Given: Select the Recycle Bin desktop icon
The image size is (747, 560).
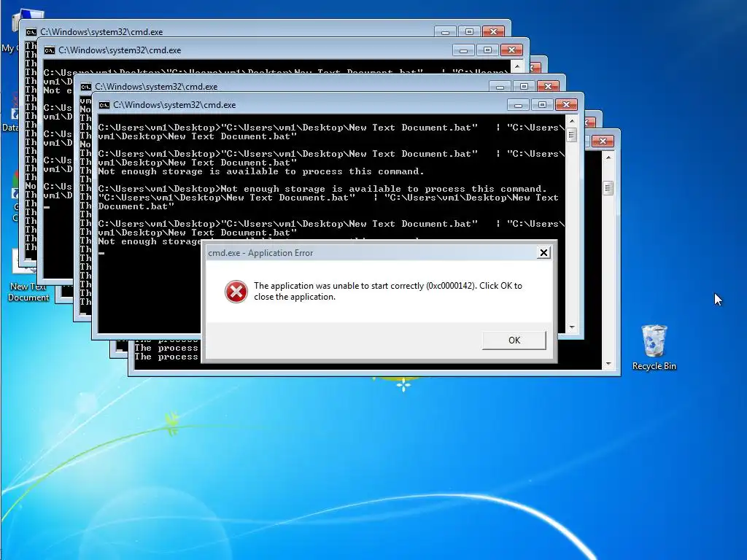Looking at the screenshot, I should (654, 348).
